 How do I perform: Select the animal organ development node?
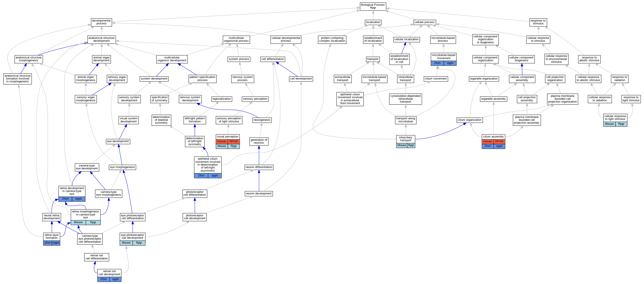pos(102,59)
